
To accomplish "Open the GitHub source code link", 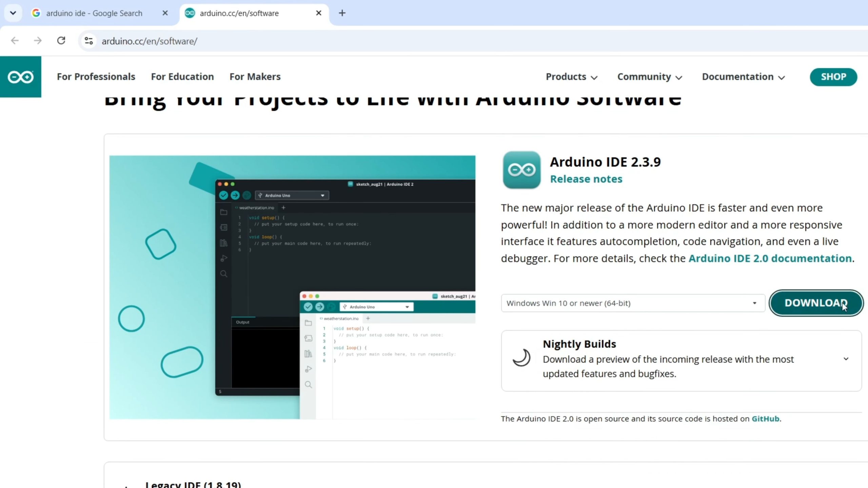I will click(765, 419).
